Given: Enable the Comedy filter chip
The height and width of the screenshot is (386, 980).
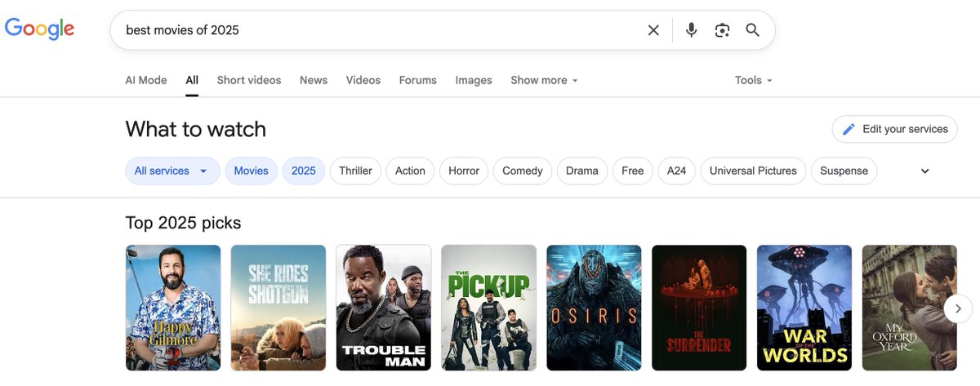Looking at the screenshot, I should [x=523, y=171].
